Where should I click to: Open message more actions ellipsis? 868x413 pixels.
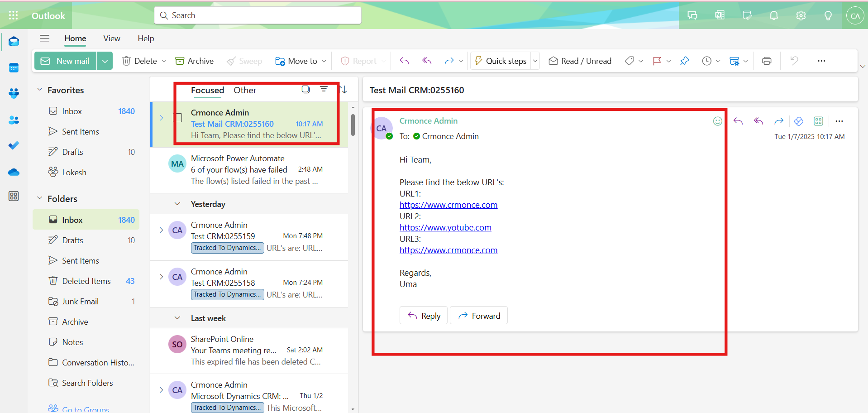point(839,121)
